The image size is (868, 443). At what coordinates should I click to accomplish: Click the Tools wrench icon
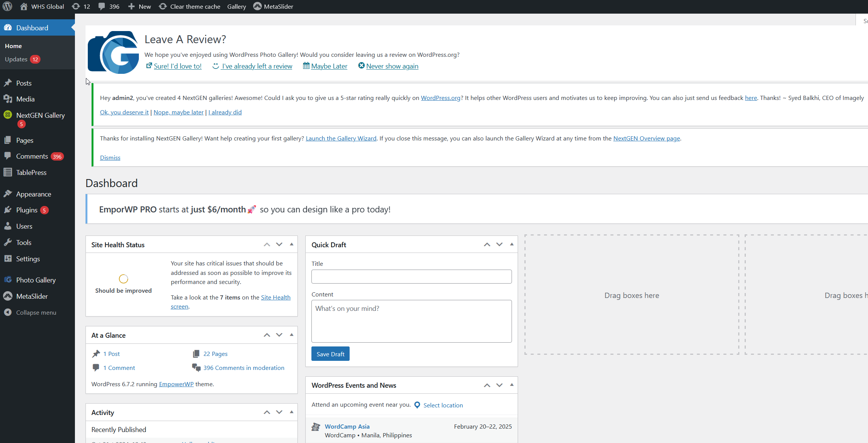(8, 242)
